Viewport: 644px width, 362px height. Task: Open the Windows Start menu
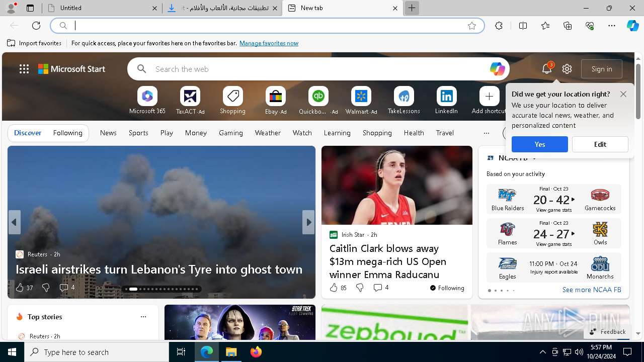point(12,352)
